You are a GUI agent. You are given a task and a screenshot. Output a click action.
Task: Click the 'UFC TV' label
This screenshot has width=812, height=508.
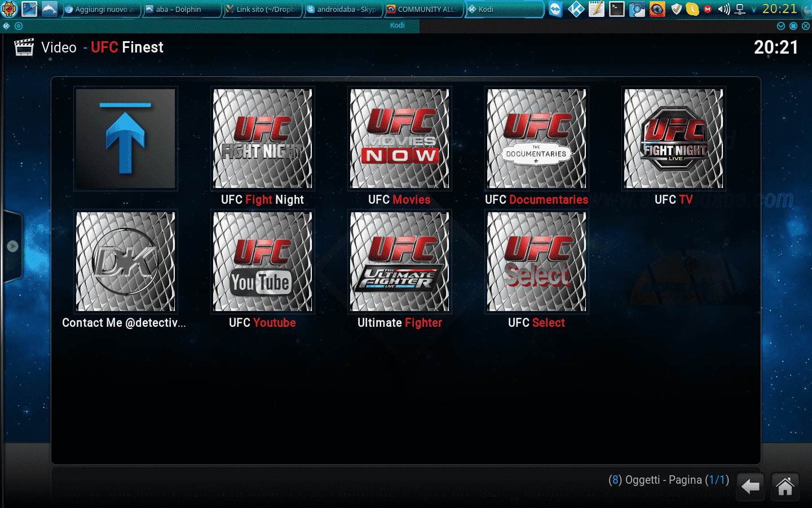tap(673, 200)
